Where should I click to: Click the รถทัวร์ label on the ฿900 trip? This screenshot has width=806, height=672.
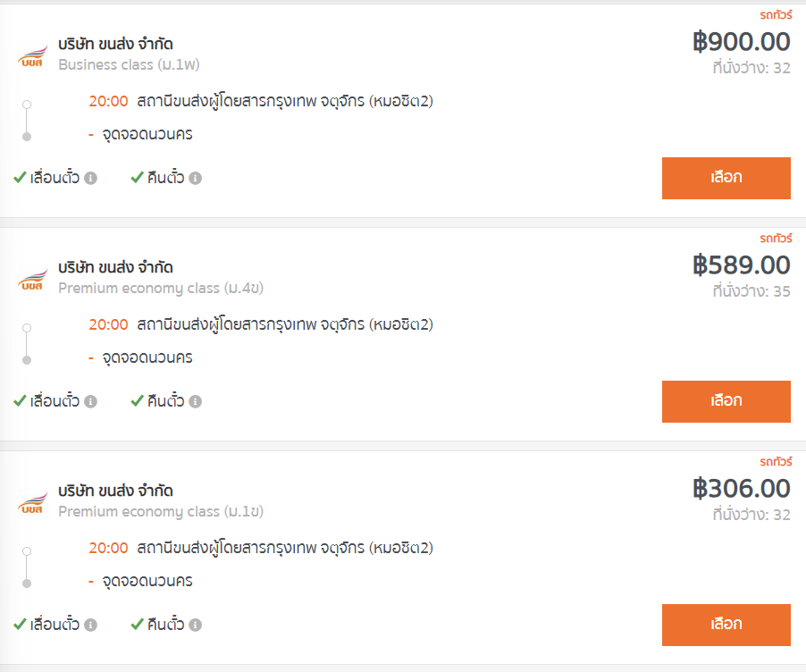pos(776,14)
